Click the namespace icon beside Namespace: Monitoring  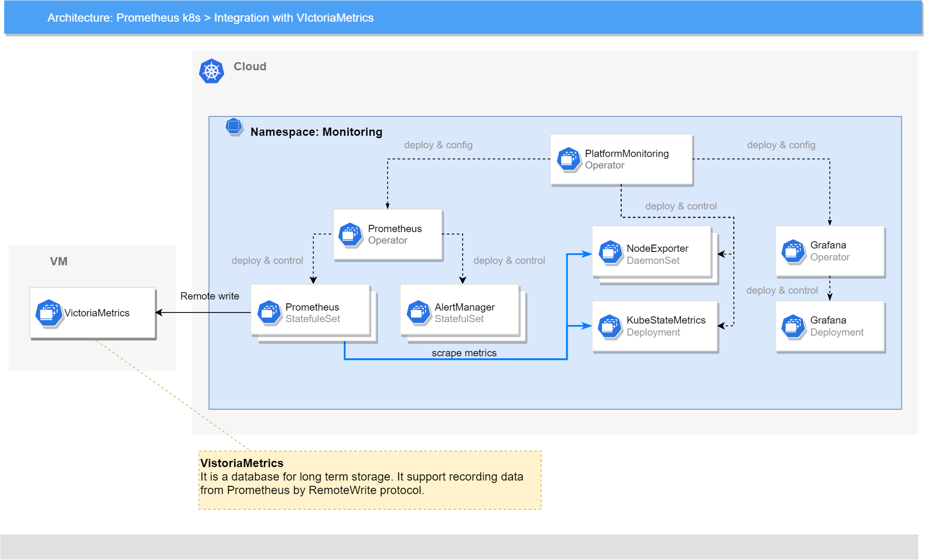pos(234,127)
